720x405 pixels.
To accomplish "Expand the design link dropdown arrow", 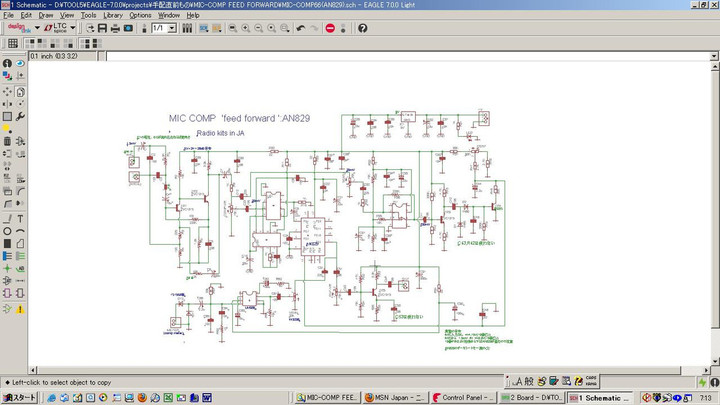I will [x=36, y=28].
